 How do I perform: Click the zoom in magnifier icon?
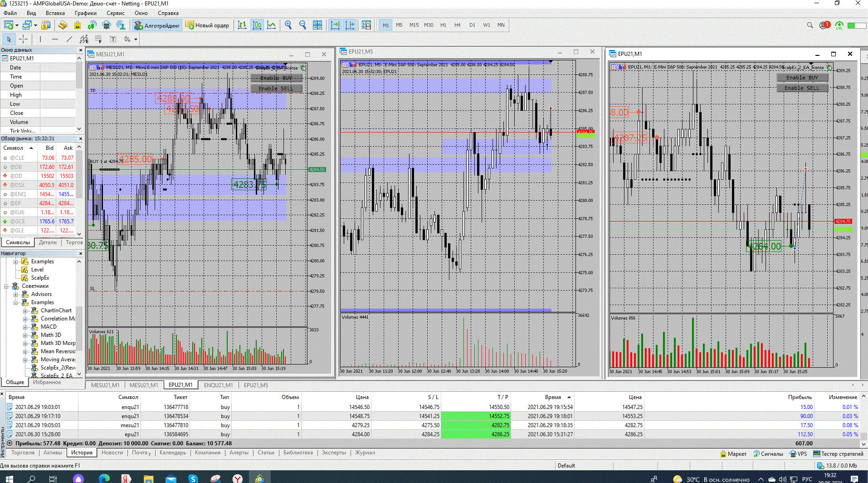[x=288, y=25]
